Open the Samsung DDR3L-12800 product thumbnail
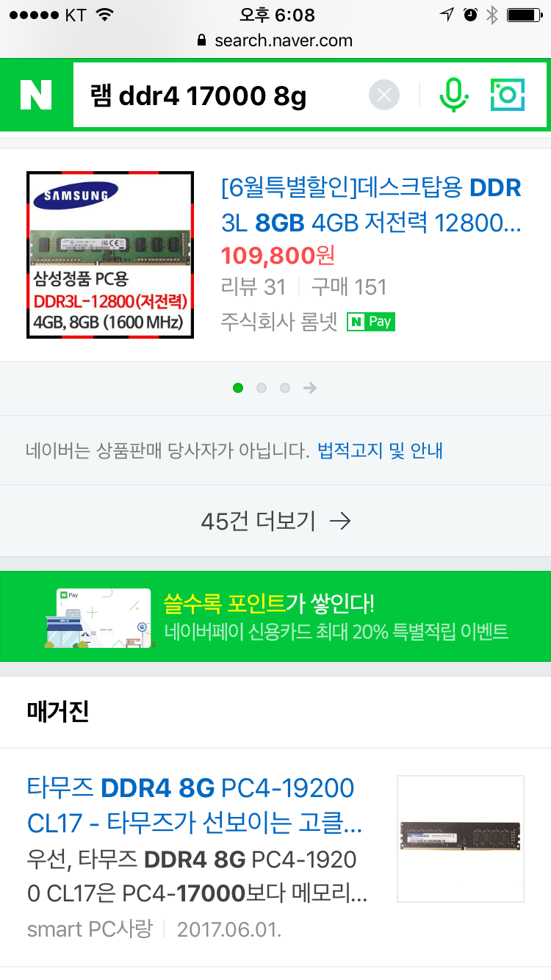 pos(110,255)
